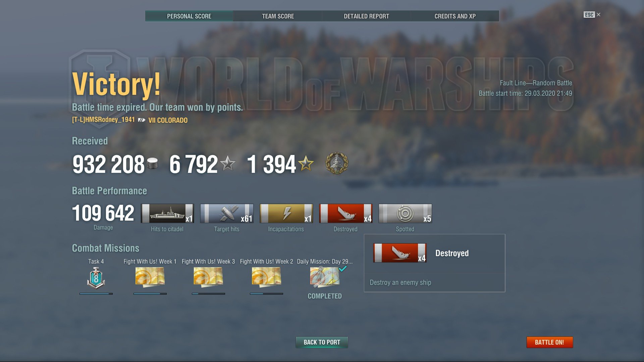Image resolution: width=644 pixels, height=362 pixels.
Task: Select the Incapacitations lightning ribbon
Action: click(286, 214)
